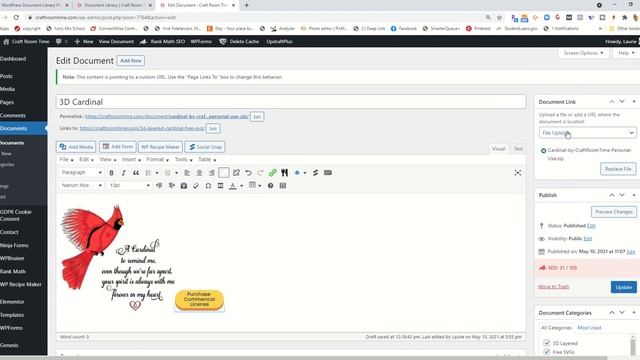Image resolution: width=640 pixels, height=360 pixels.
Task: Open the Paragraph format dropdown
Action: coord(81,173)
